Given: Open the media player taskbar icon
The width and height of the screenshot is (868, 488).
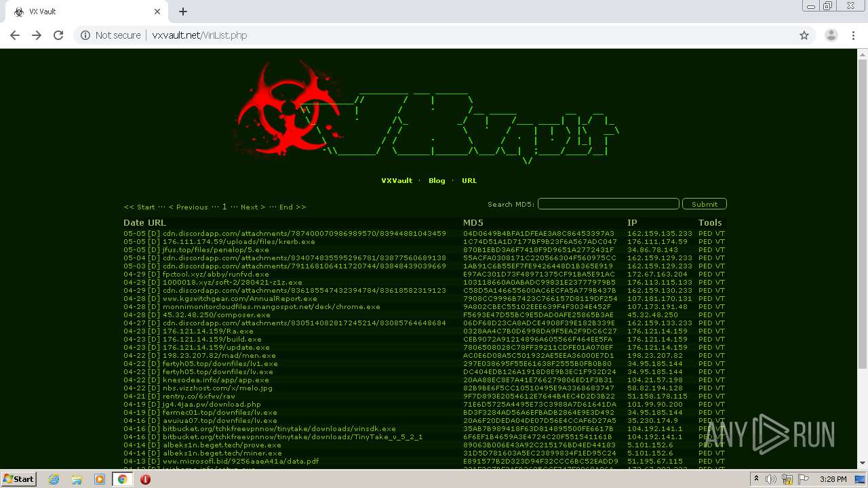Looking at the screenshot, I should tap(100, 479).
